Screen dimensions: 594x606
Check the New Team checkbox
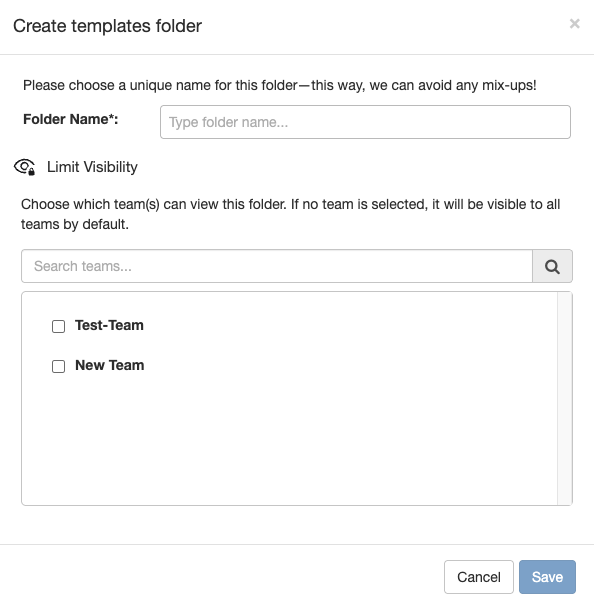[x=58, y=366]
